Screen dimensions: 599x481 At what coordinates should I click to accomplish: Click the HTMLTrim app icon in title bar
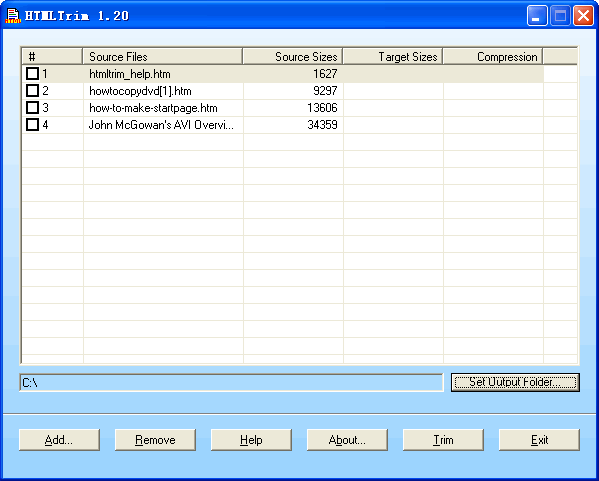(x=13, y=16)
